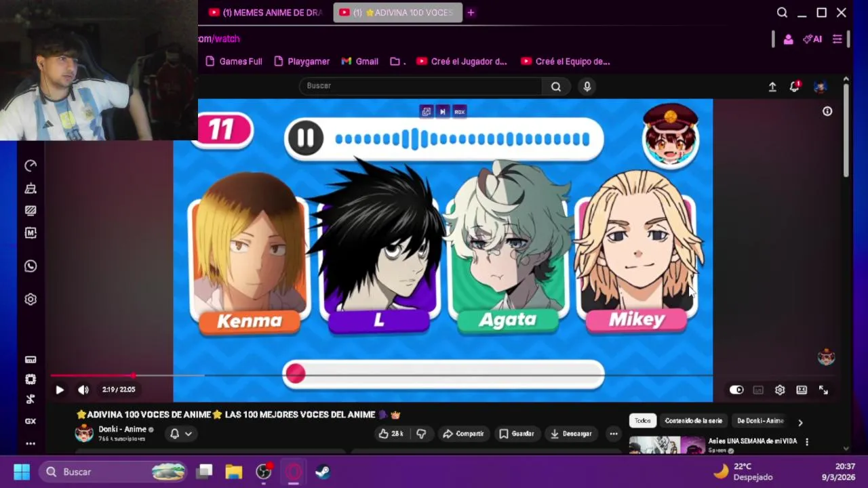The image size is (868, 488).
Task: Switch to theater mode view
Action: coord(802,390)
